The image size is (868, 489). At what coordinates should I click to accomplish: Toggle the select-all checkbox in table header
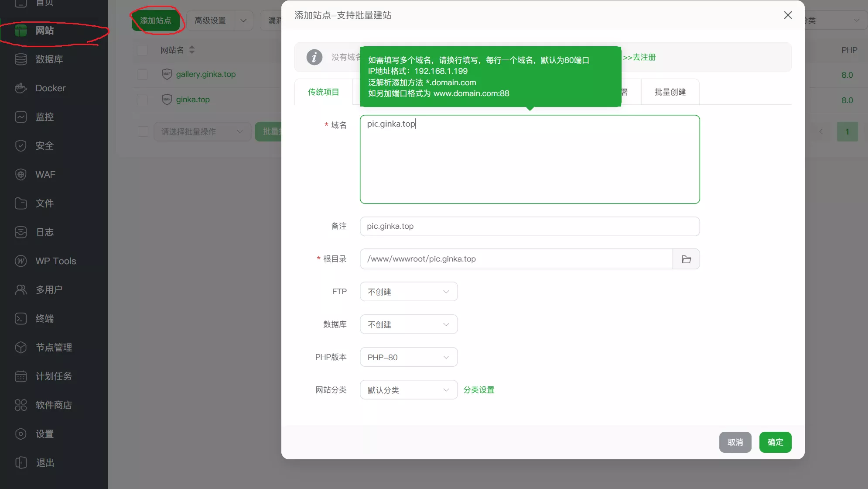(142, 50)
